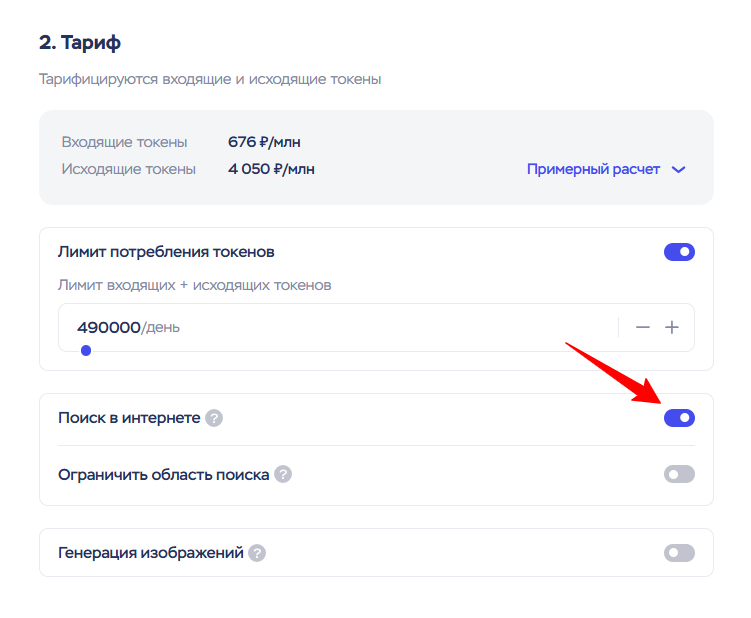
Task: Click the Входящие токены label
Action: [x=124, y=142]
